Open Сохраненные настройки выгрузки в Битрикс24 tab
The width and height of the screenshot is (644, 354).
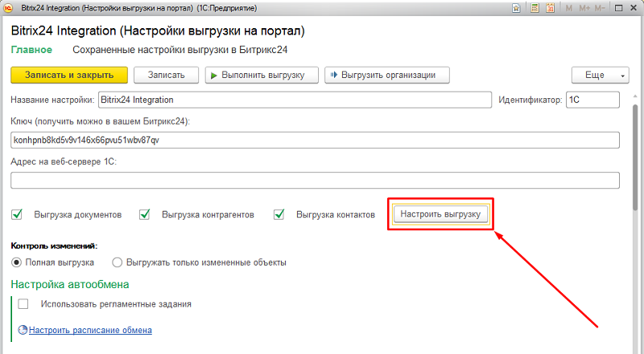(180, 50)
